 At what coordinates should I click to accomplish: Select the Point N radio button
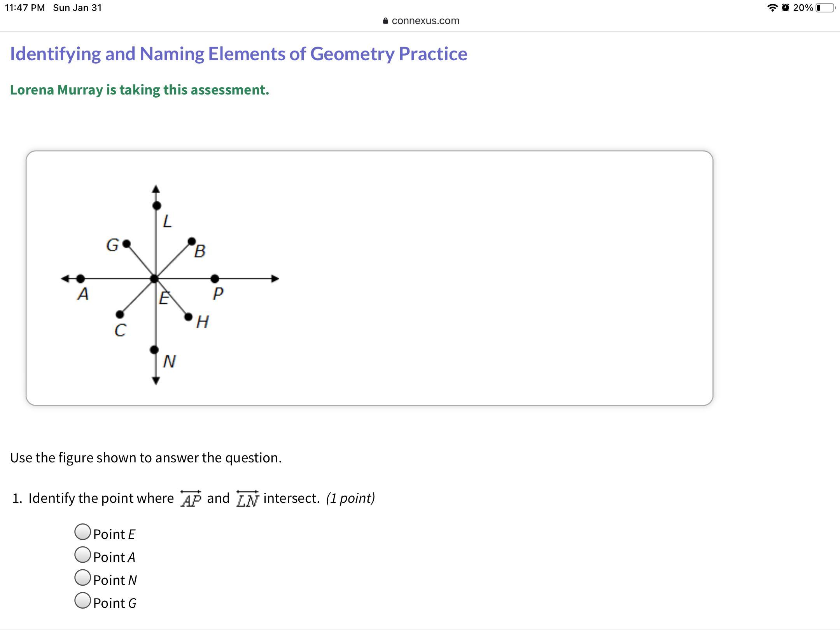pos(82,578)
